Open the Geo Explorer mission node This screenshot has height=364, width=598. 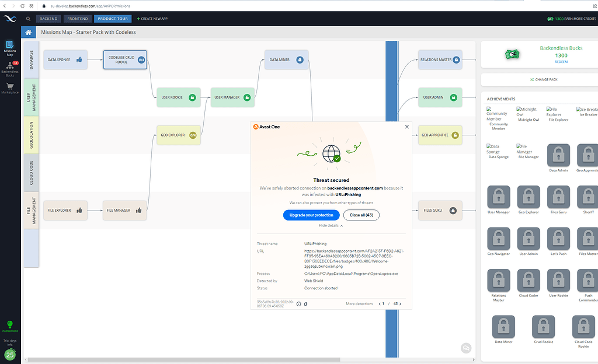(179, 135)
